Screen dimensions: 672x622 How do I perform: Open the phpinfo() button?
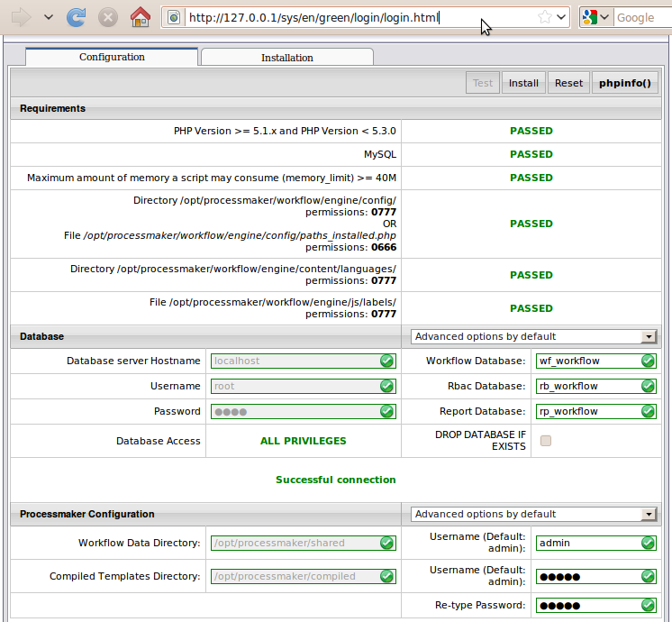point(625,83)
